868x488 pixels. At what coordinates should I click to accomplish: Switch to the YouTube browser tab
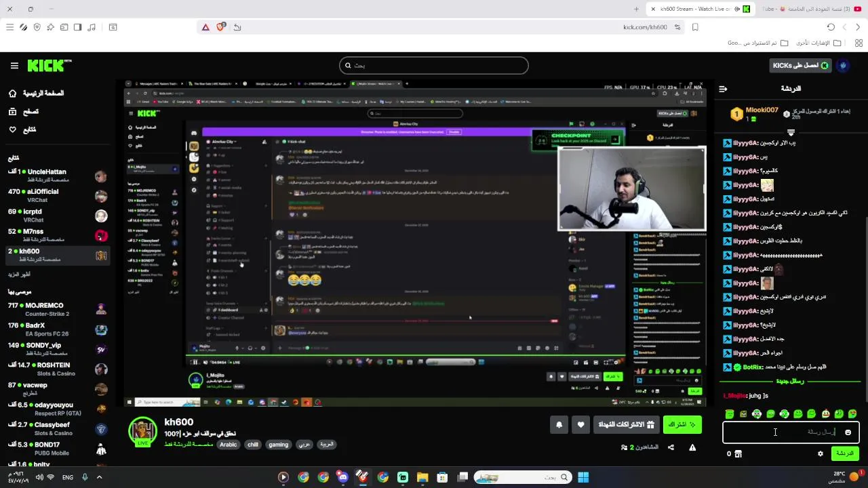(812, 9)
